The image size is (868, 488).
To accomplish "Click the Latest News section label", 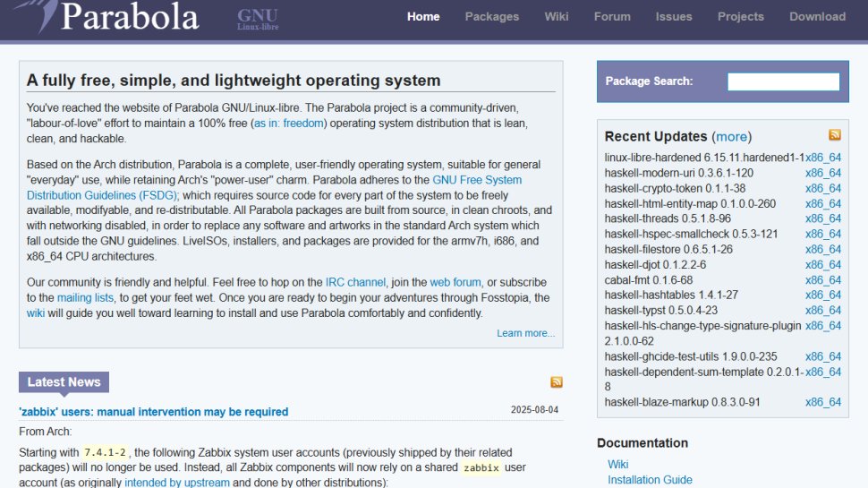I will point(64,382).
